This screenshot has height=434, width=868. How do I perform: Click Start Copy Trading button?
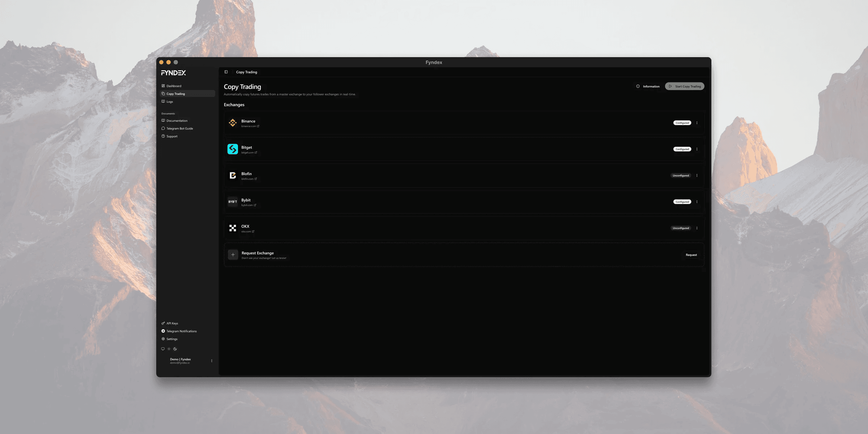tap(685, 86)
